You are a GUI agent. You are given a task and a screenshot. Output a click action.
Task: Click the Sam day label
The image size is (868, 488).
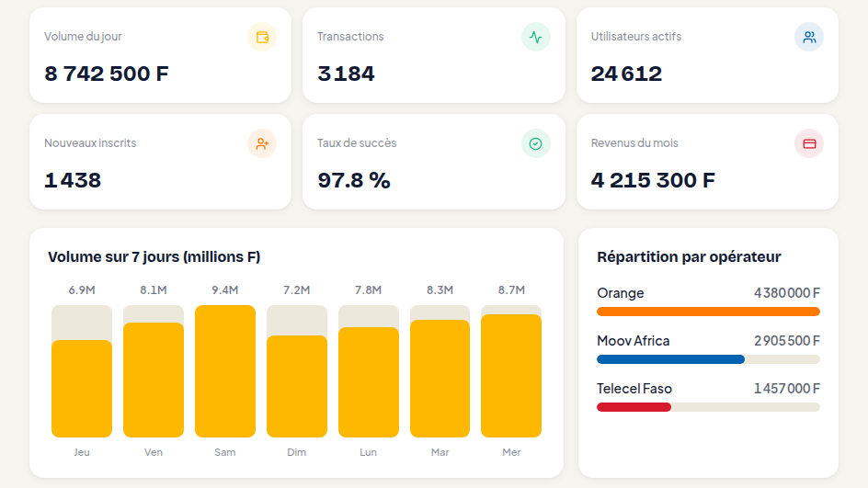click(x=225, y=452)
